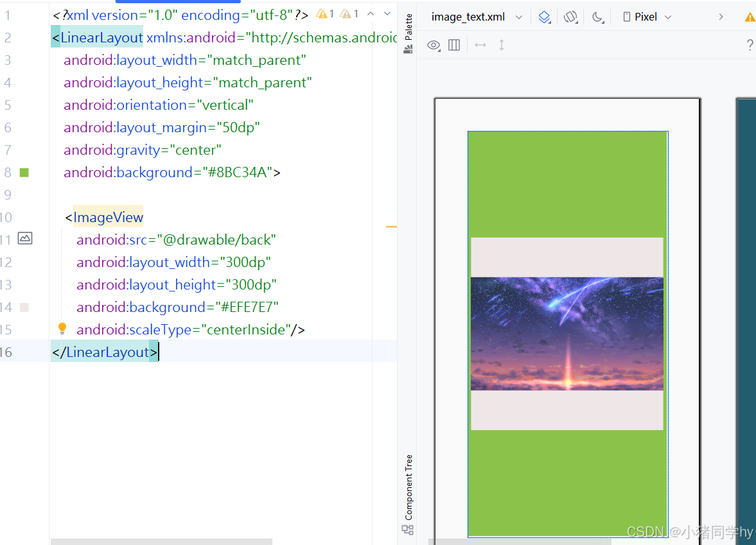
Task: Click the orange warning stripe marker in editor
Action: (x=392, y=227)
